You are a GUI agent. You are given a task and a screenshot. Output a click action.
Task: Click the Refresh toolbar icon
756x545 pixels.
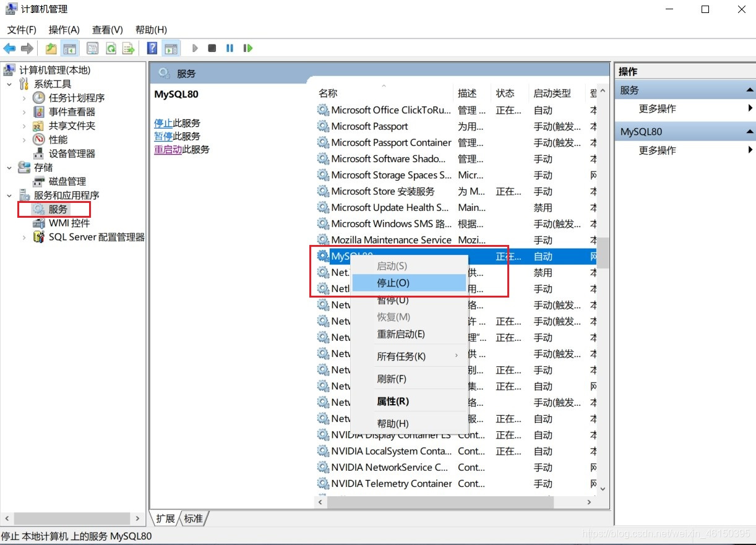click(x=111, y=48)
